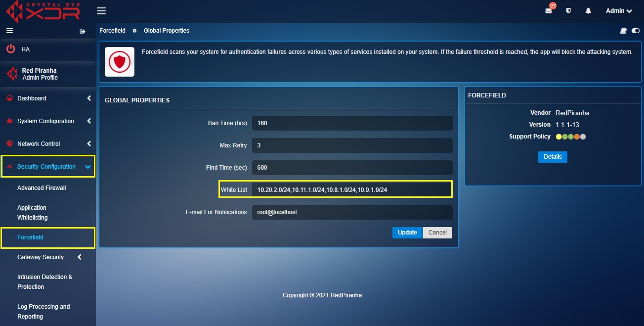This screenshot has width=644, height=326.
Task: Click the Network Control globe icon
Action: (9, 143)
